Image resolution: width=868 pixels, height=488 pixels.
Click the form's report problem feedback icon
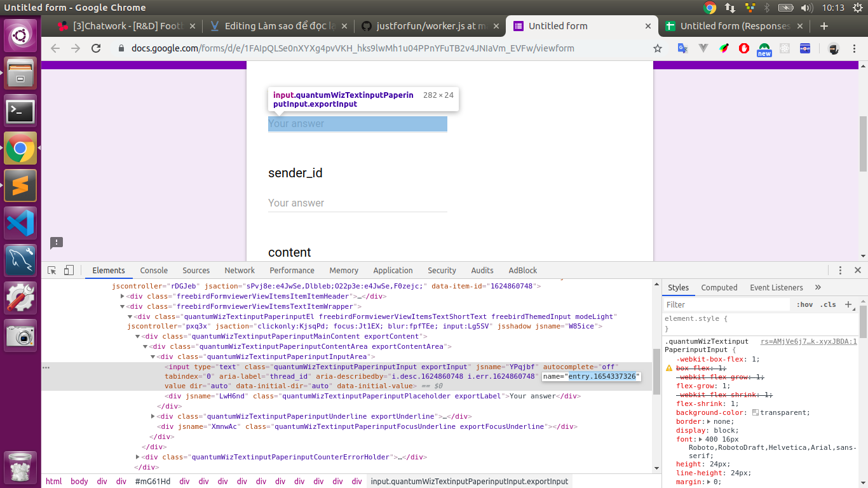click(57, 243)
